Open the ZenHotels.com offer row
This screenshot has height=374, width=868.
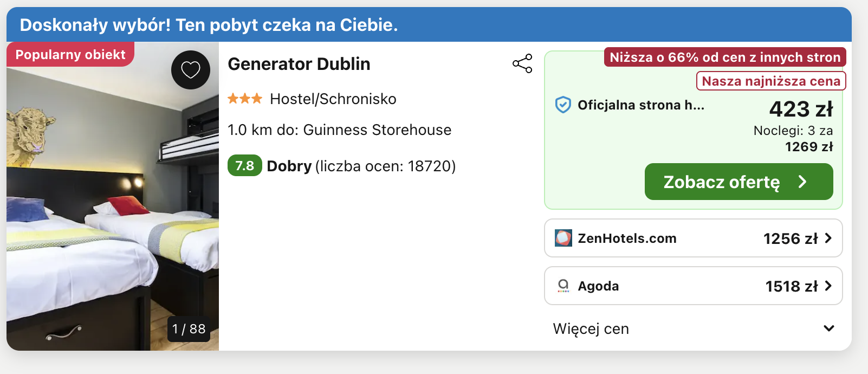point(693,238)
